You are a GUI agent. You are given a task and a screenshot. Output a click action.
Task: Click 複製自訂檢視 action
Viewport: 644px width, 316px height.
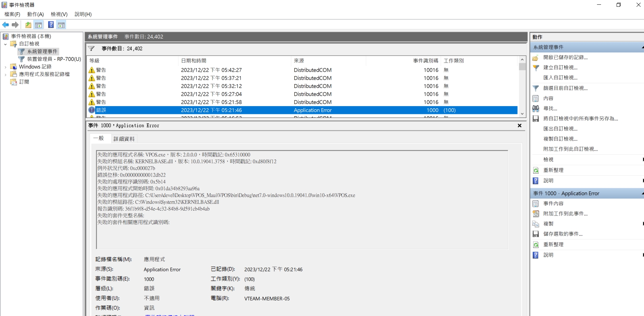click(560, 139)
